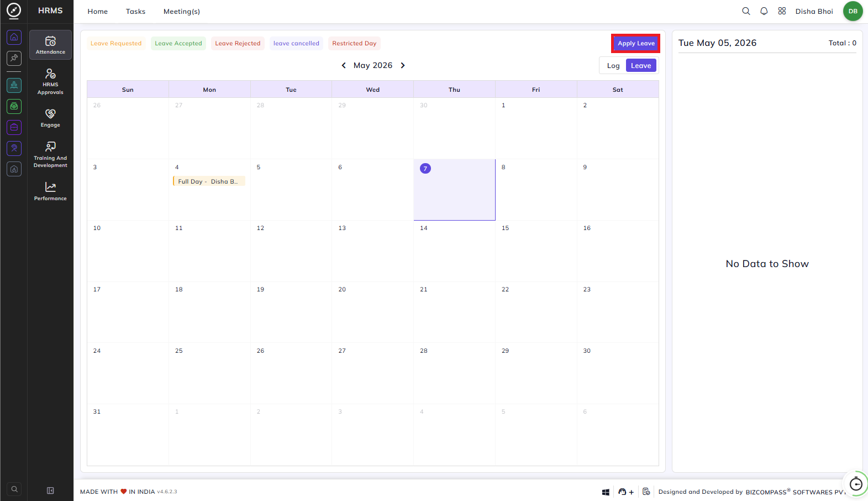868x501 pixels.
Task: Open the apps grid icon in top bar
Action: pyautogui.click(x=782, y=11)
